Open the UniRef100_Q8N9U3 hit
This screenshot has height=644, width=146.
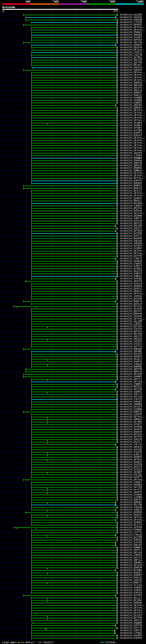click(131, 82)
